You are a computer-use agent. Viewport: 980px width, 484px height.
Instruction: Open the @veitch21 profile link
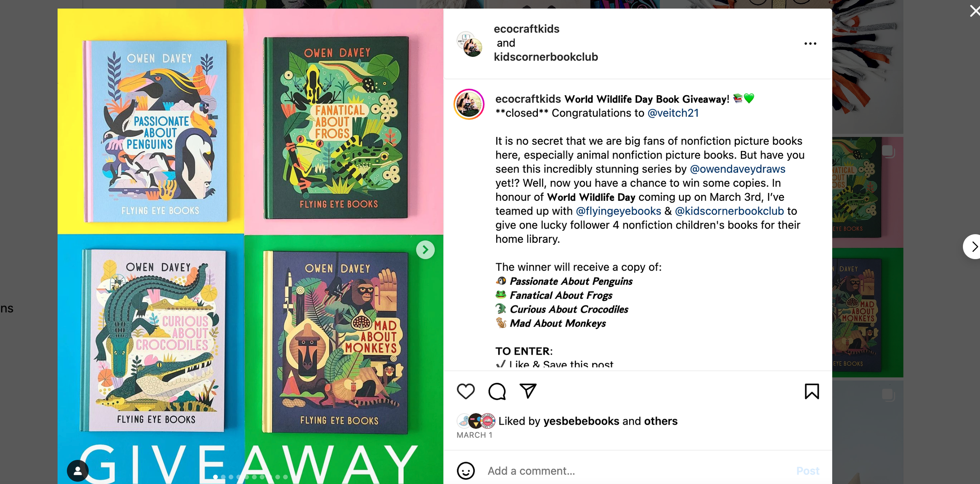coord(673,113)
